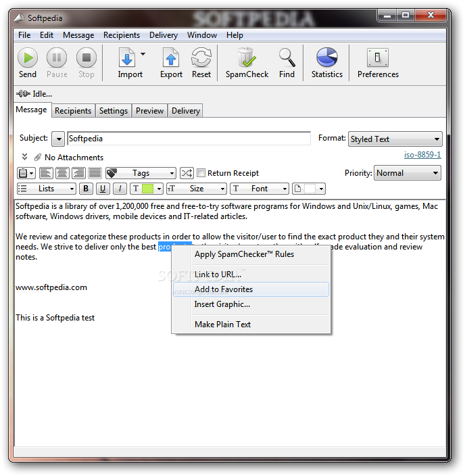Screen dimensions: 465x476
Task: Click the 'This is a Softpedia test' line
Action: [x=55, y=318]
